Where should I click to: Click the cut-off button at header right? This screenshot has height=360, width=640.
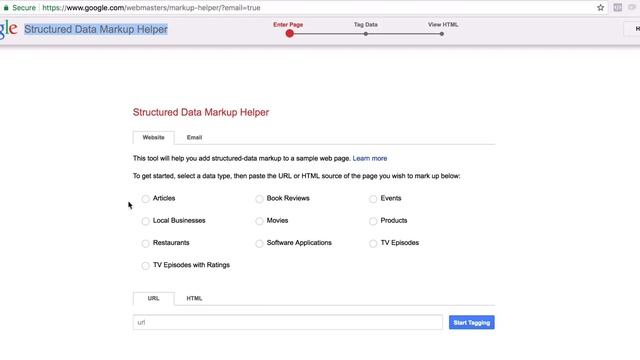(x=632, y=29)
